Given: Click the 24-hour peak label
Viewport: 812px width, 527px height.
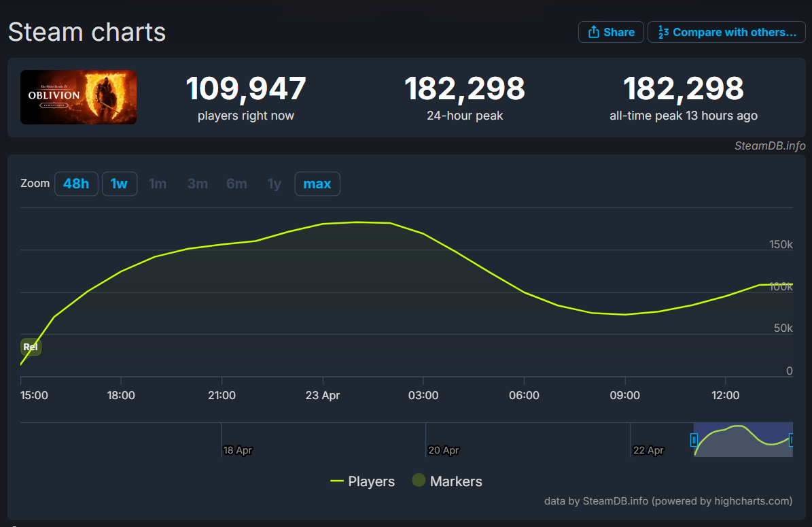Looking at the screenshot, I should (x=465, y=116).
